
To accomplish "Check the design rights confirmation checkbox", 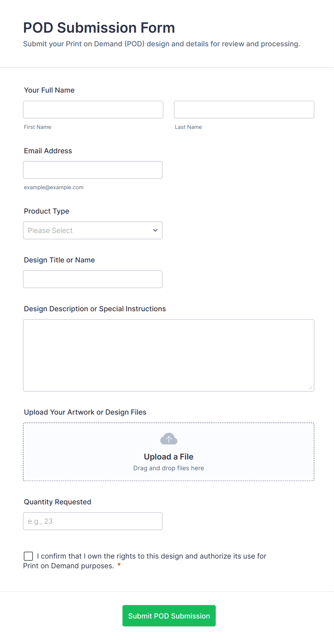I will [x=28, y=556].
